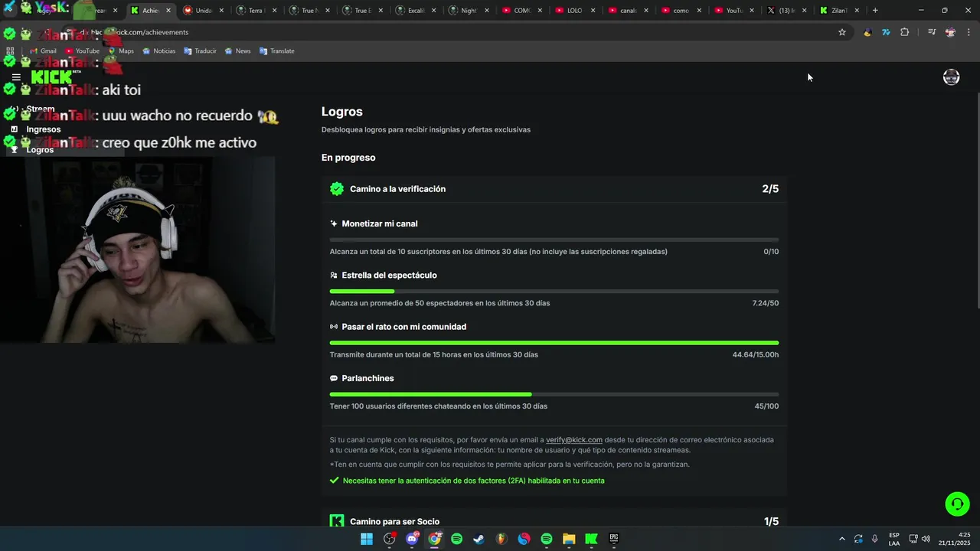Click the Camino para ser Socio heading
980x551 pixels.
pyautogui.click(x=394, y=522)
